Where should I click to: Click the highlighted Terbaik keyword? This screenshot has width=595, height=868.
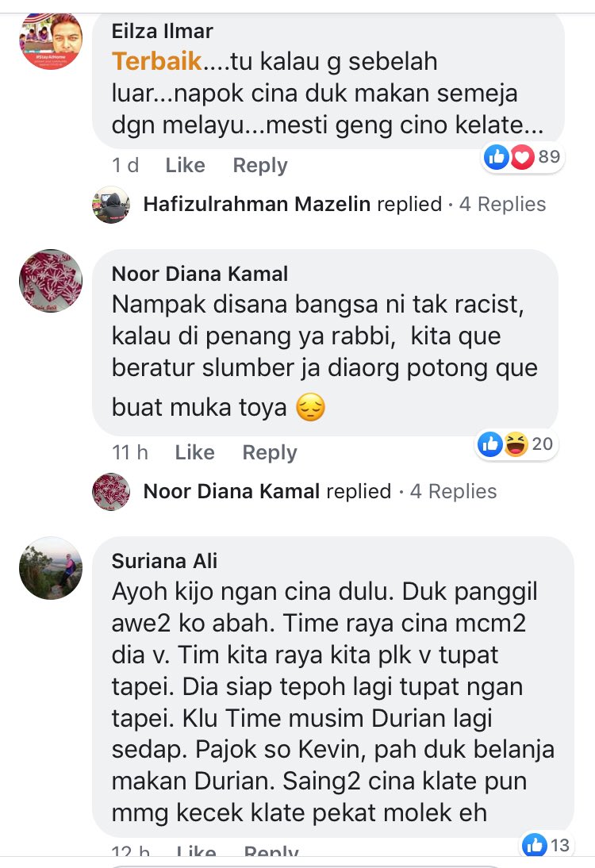[x=156, y=61]
